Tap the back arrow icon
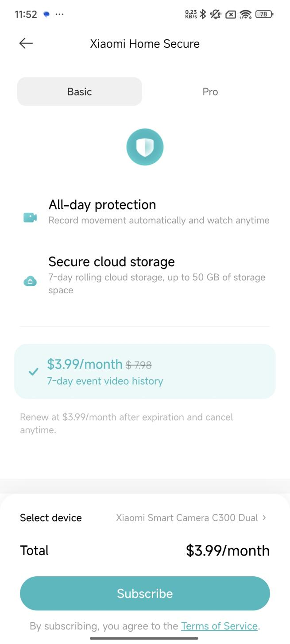The height and width of the screenshot is (644, 290). [26, 43]
